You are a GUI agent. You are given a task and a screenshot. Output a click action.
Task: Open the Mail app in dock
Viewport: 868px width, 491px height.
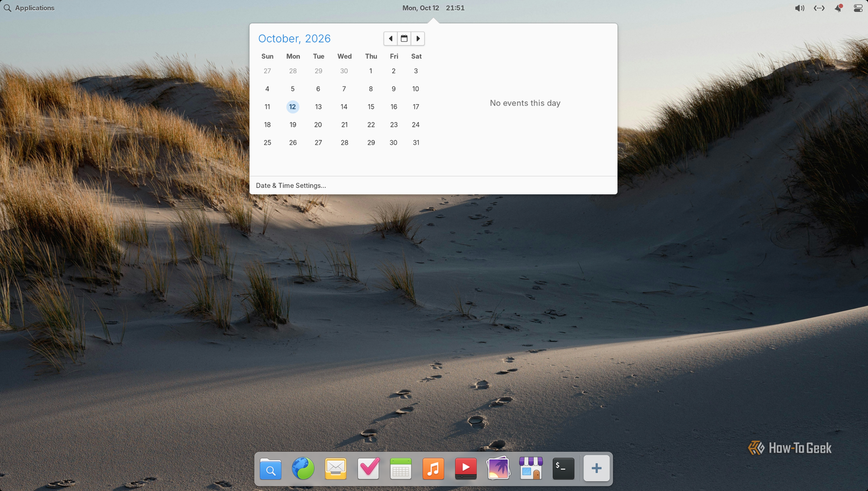tap(336, 468)
